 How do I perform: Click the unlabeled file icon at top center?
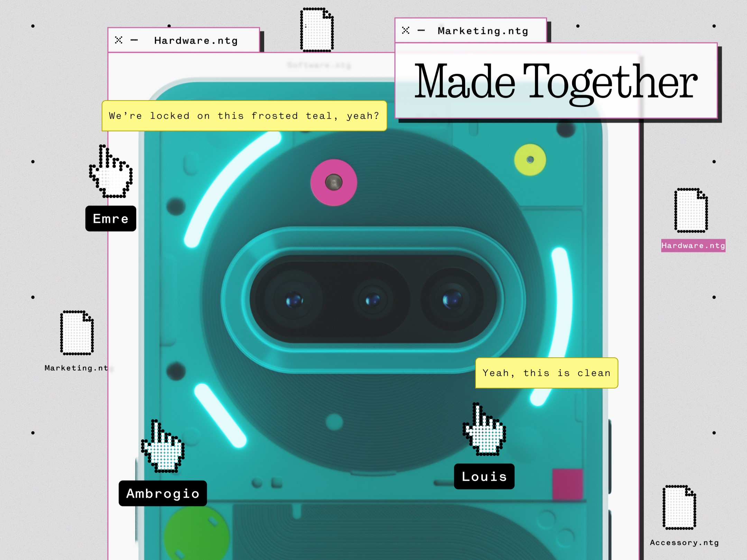click(x=317, y=30)
